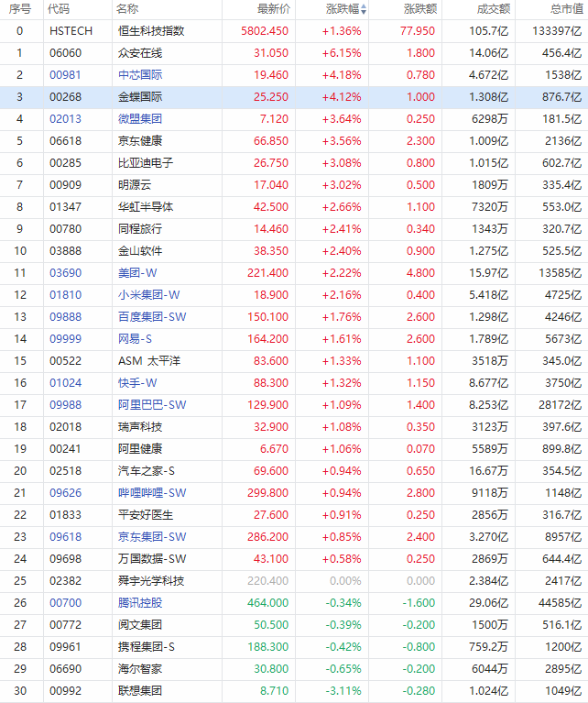This screenshot has width=588, height=703.
Task: Open stock code link 09626
Action: pos(65,492)
